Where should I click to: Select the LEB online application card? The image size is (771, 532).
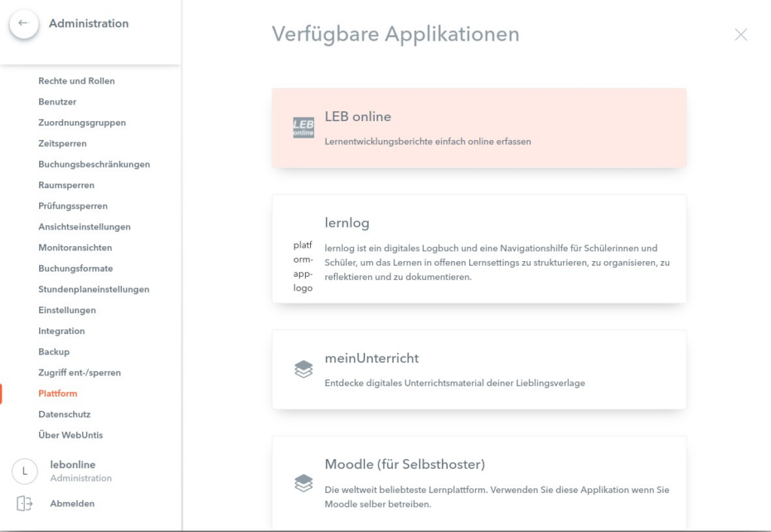click(x=479, y=128)
